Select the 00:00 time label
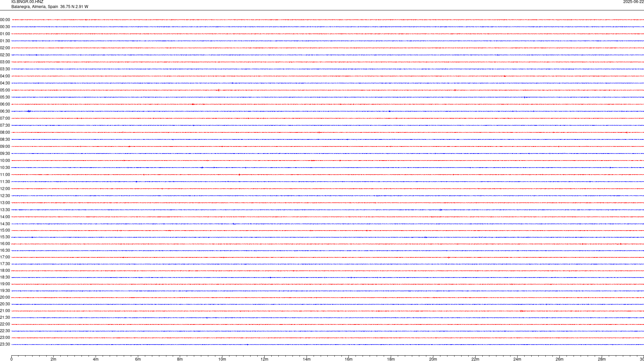The width and height of the screenshot is (644, 362). tap(5, 20)
